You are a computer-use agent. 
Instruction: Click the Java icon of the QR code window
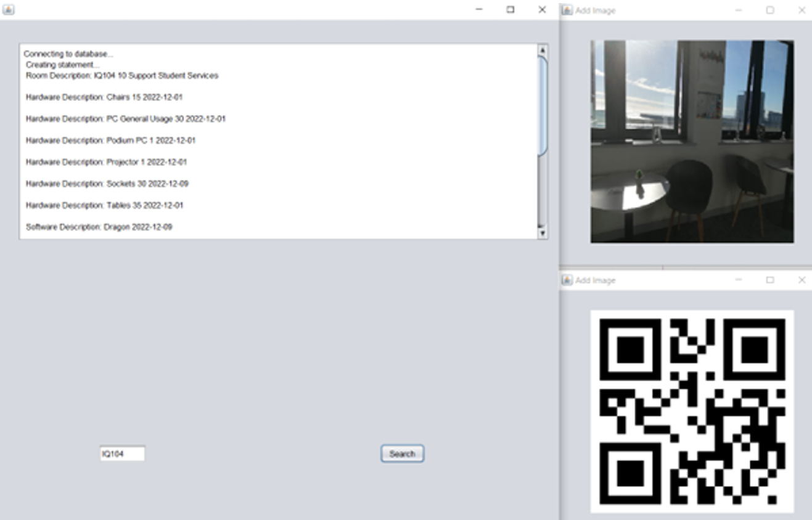[567, 280]
